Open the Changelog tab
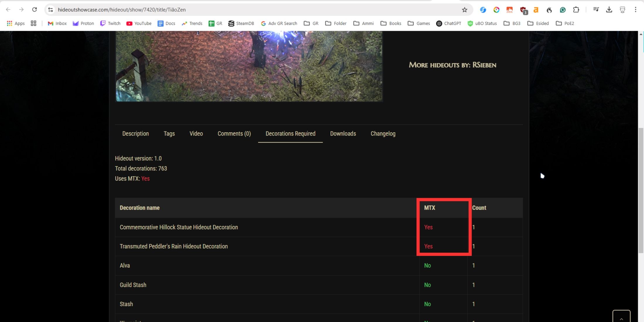 tap(383, 133)
